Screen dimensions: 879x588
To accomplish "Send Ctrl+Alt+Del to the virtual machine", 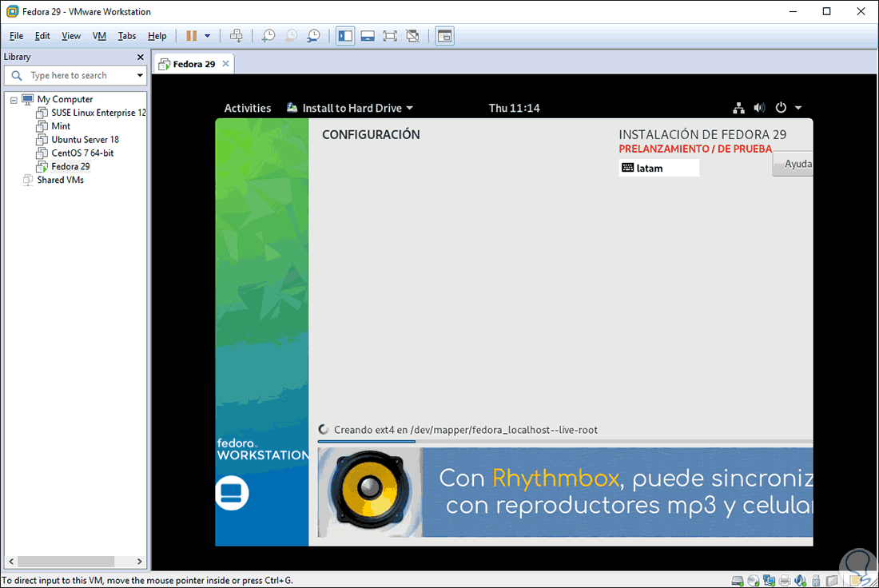I will point(237,35).
